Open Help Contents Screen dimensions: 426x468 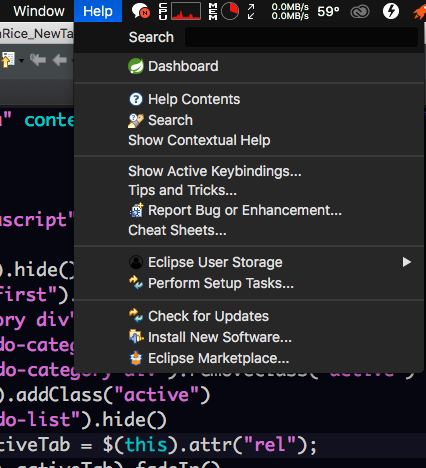coord(249,99)
